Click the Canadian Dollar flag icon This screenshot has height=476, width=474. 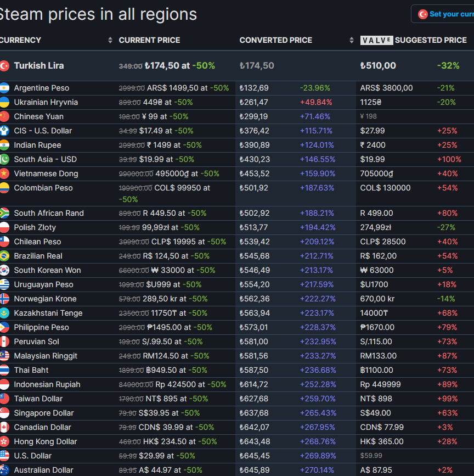tap(4, 427)
